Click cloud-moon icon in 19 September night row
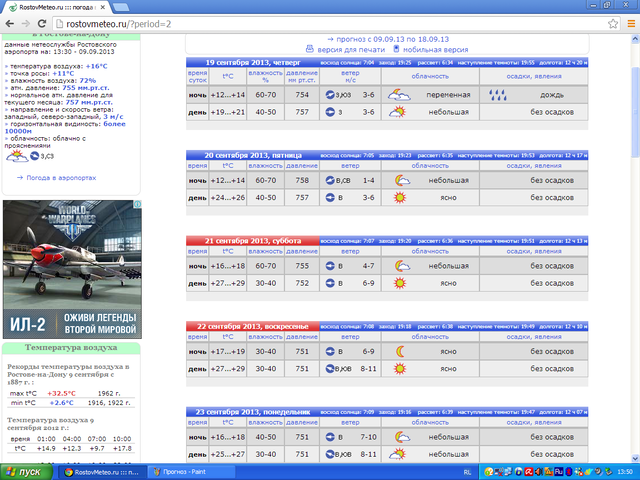 coord(399,95)
